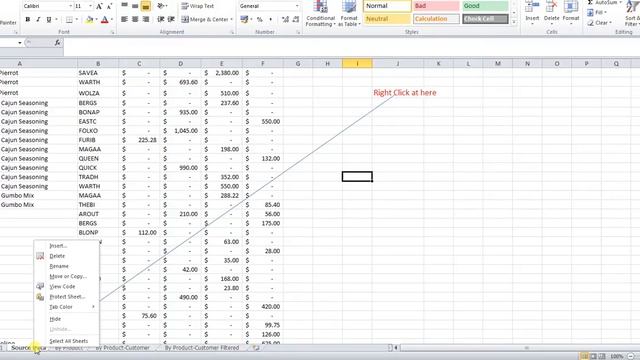Apply the Neutral cell style
Viewport: 640px width, 360px height.
click(x=387, y=19)
